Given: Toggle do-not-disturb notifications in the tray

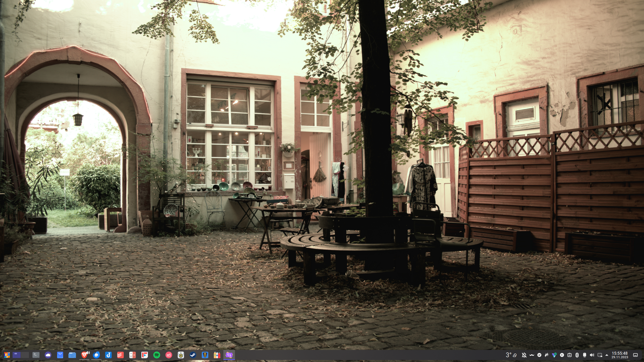Looking at the screenshot, I should [524, 355].
